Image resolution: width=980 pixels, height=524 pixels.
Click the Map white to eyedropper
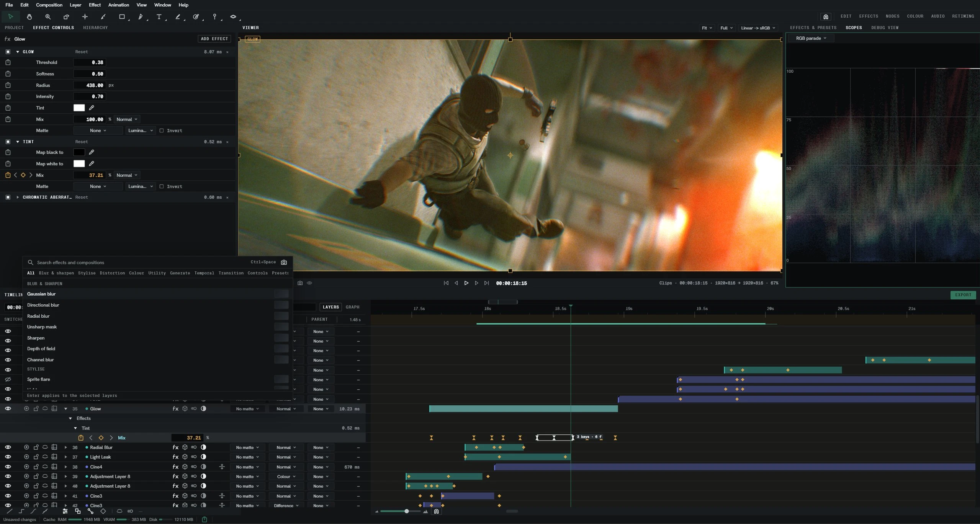click(x=92, y=163)
